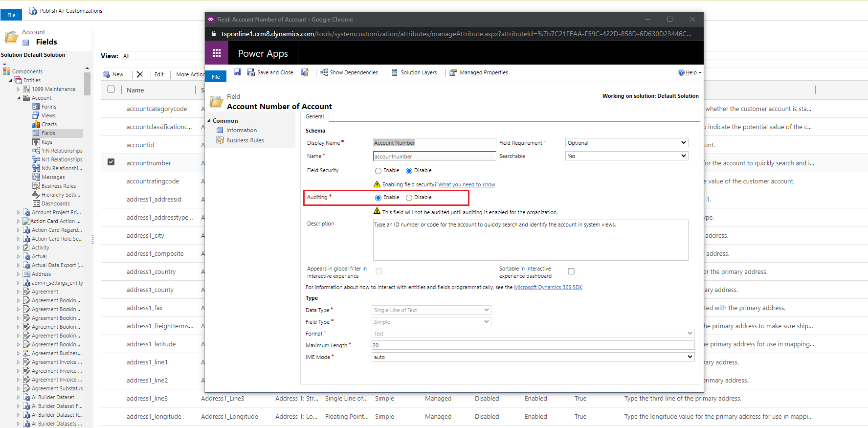Collapse the Account entity tree node
This screenshot has height=428, width=868.
(19, 98)
